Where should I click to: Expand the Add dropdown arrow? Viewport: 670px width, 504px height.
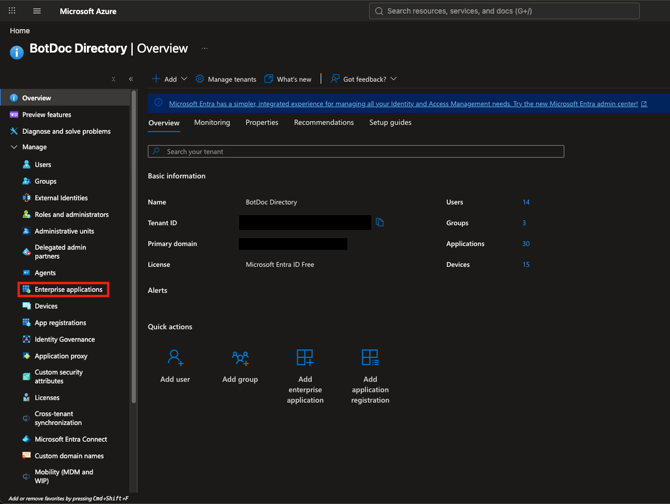pyautogui.click(x=184, y=79)
